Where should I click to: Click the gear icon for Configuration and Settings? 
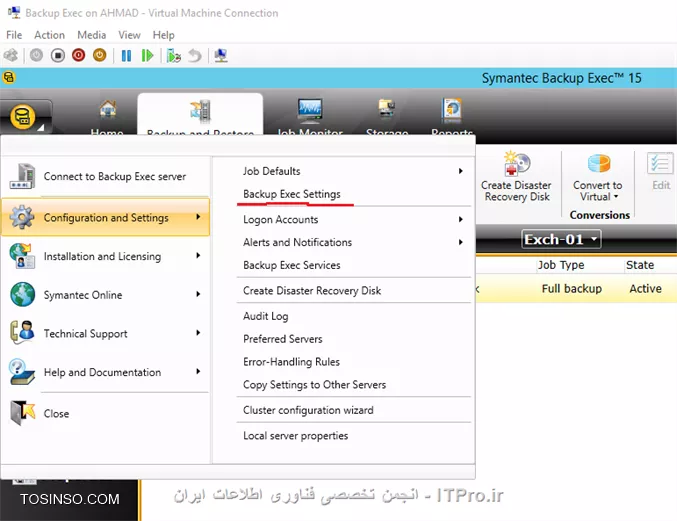pyautogui.click(x=22, y=217)
